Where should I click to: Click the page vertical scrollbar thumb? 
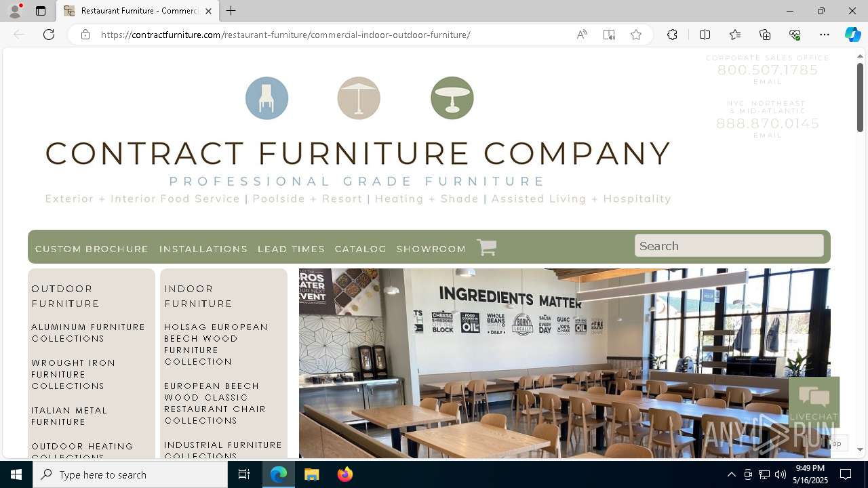(860, 97)
